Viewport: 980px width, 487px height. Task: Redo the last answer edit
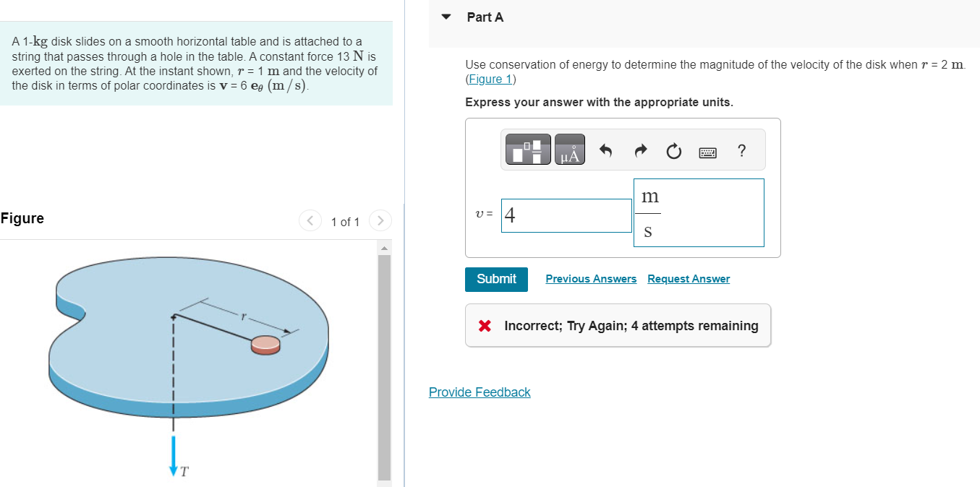pyautogui.click(x=639, y=150)
